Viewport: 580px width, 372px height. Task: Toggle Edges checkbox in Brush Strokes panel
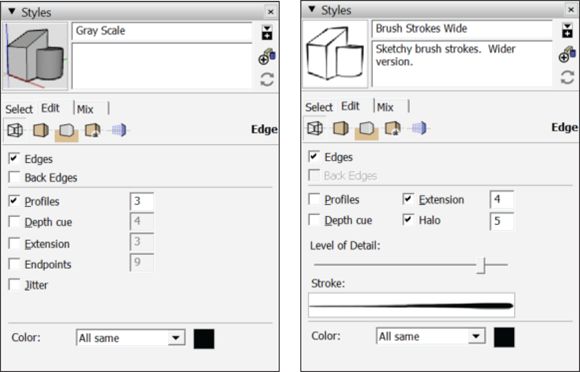click(x=314, y=157)
